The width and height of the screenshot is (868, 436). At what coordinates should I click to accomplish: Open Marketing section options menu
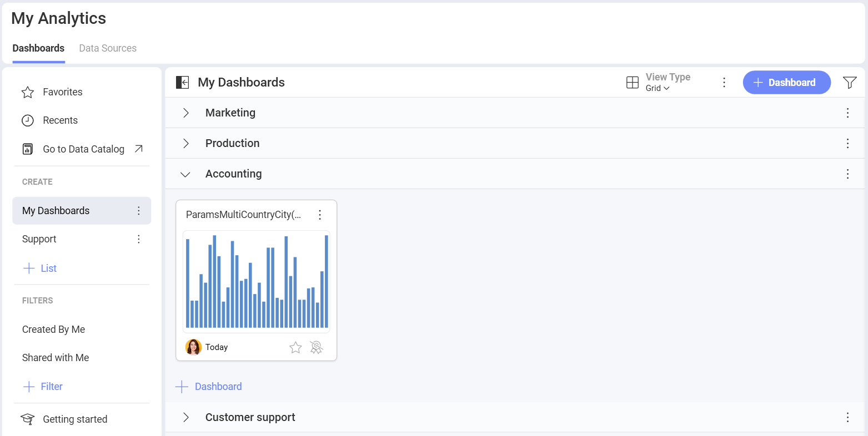click(847, 113)
